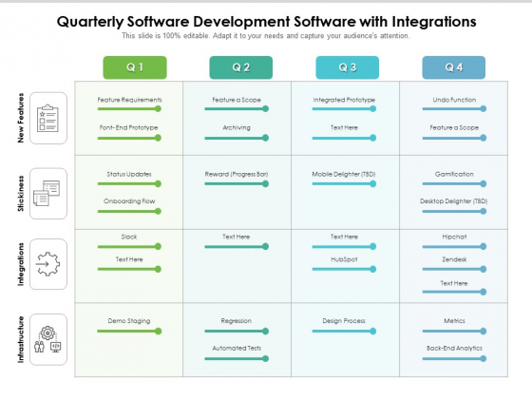Click the progress bar under Demo Staging
Viewport: 532px width, 399px height.
click(x=129, y=332)
